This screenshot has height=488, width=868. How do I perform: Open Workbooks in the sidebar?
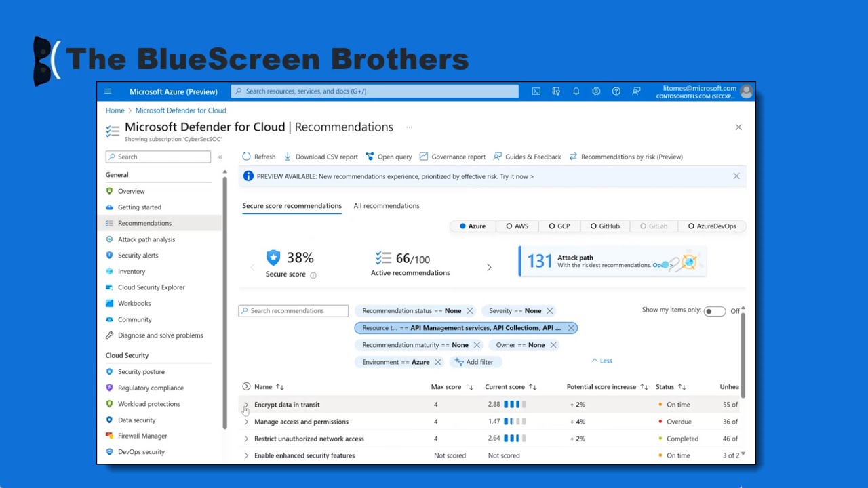click(134, 304)
